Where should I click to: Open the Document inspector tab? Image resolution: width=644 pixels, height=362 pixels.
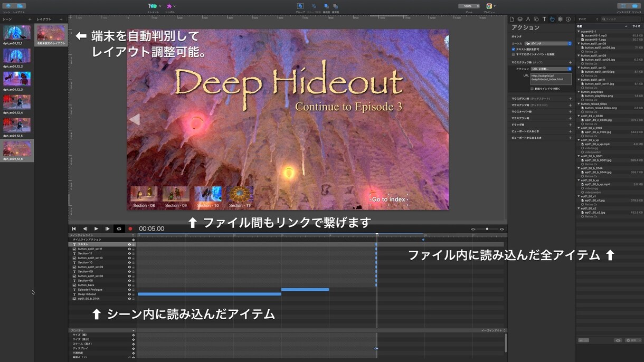tap(512, 19)
